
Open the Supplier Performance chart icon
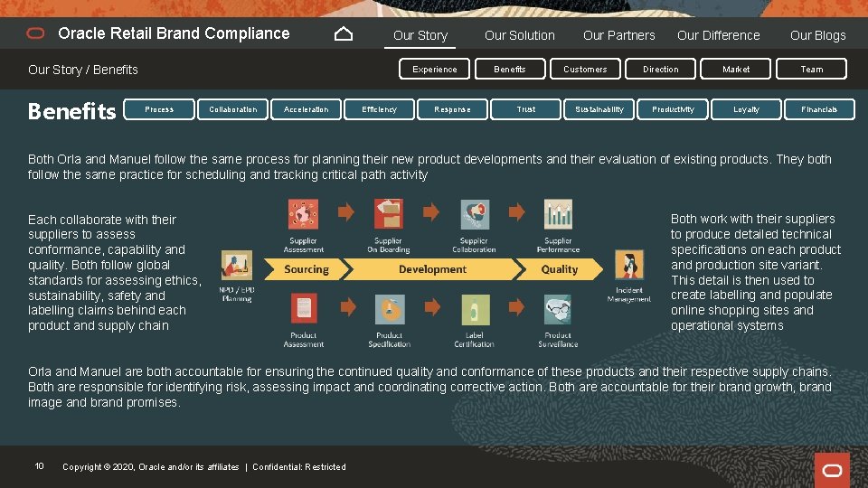(558, 214)
